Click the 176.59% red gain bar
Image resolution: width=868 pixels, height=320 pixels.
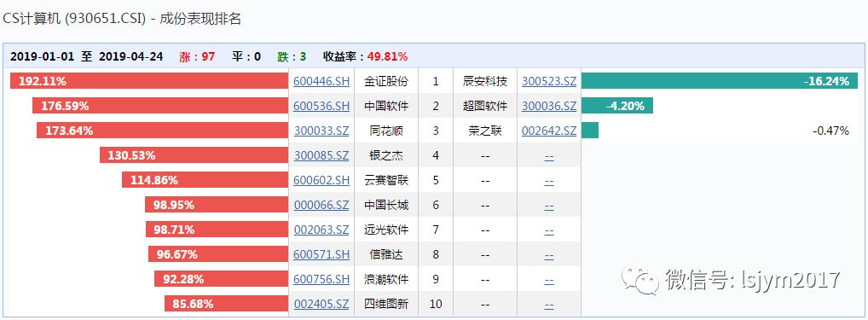pyautogui.click(x=160, y=106)
